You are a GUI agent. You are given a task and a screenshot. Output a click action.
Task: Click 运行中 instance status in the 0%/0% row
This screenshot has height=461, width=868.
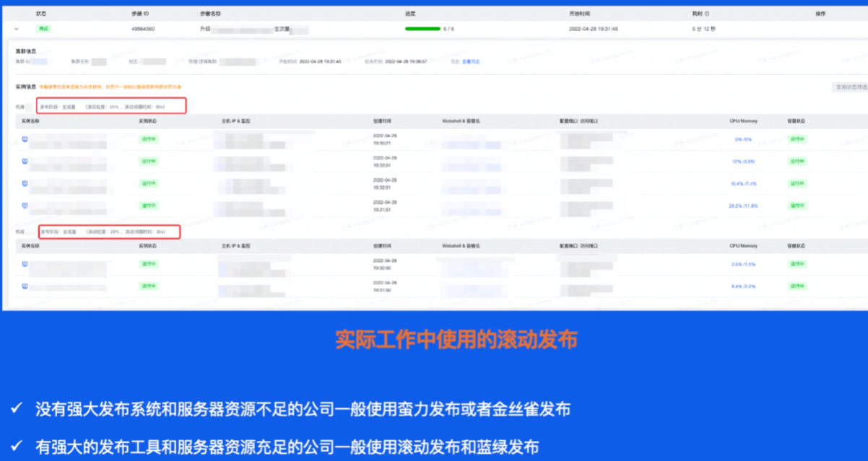(x=148, y=139)
